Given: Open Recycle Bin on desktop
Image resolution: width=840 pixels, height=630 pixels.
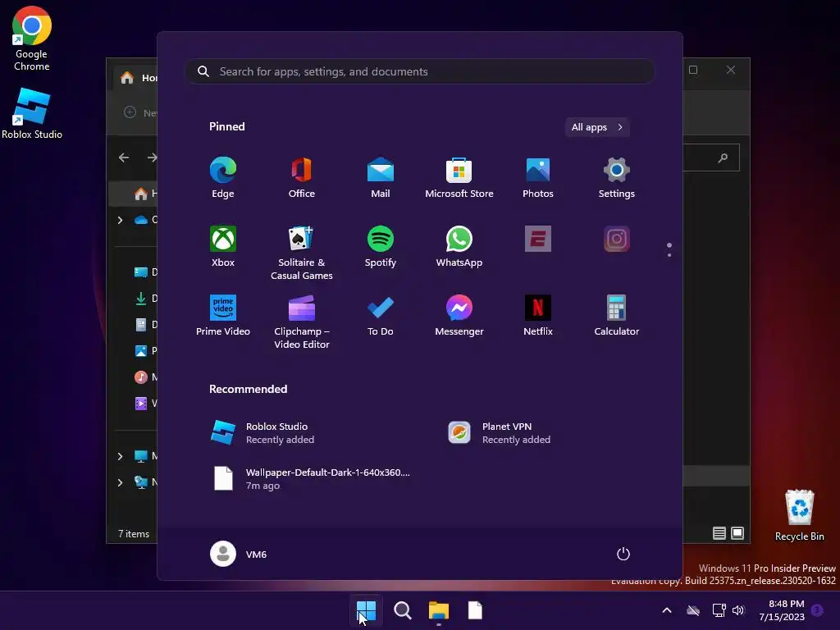Looking at the screenshot, I should pyautogui.click(x=799, y=515).
